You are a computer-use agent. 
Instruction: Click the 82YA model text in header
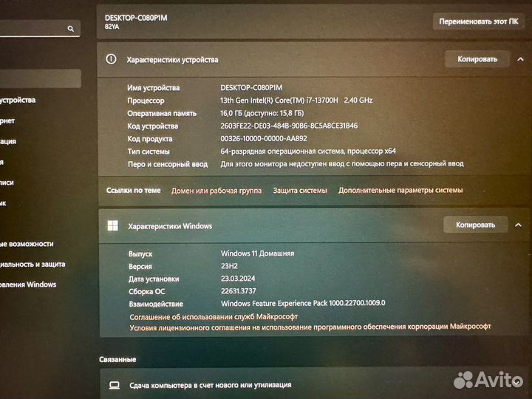[112, 27]
